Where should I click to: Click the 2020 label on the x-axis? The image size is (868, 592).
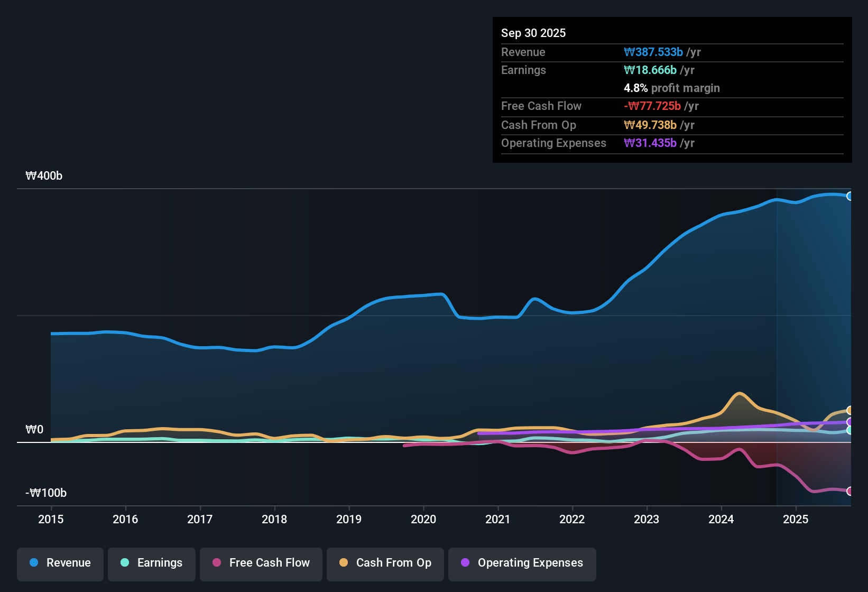[423, 520]
